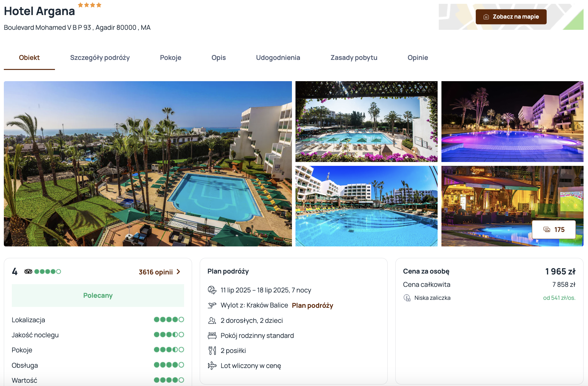Image resolution: width=588 pixels, height=386 pixels.
Task: Click the calendar trip dates icon
Action: point(212,290)
